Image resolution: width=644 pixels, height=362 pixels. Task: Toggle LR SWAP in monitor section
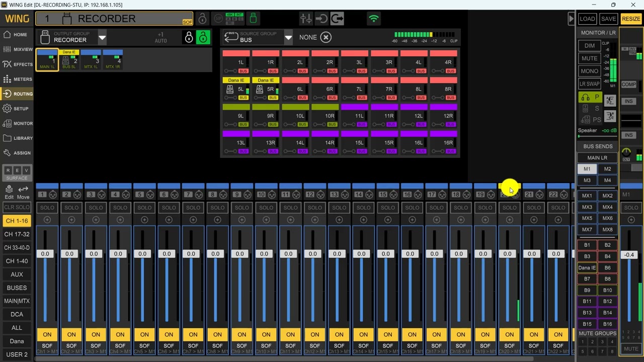(x=589, y=84)
